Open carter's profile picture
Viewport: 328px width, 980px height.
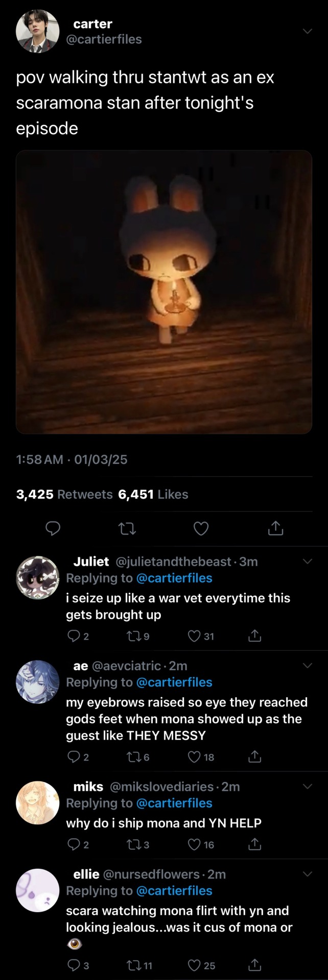tap(38, 32)
